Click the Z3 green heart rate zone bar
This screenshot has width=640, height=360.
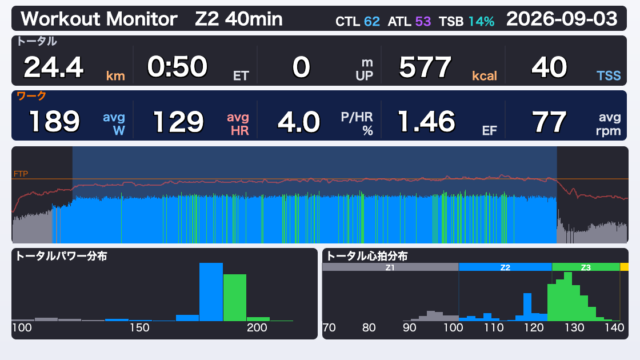pos(586,267)
